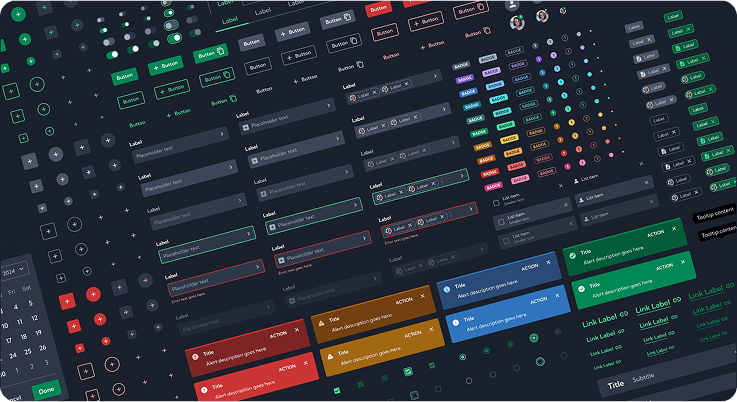Viewport: 737px width, 402px height.
Task: Close the dark orange alert with its X
Action: (423, 296)
